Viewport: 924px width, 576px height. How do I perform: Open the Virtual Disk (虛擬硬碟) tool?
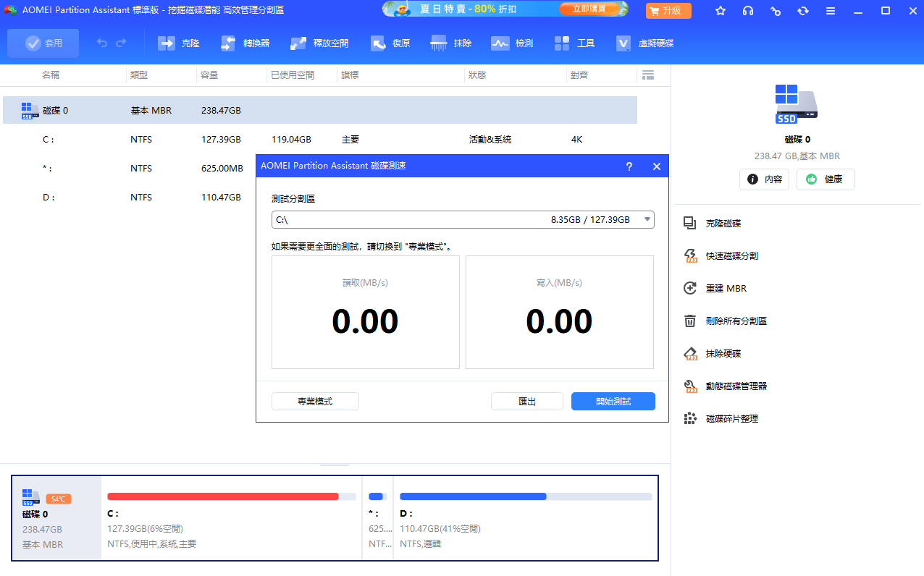[x=644, y=43]
